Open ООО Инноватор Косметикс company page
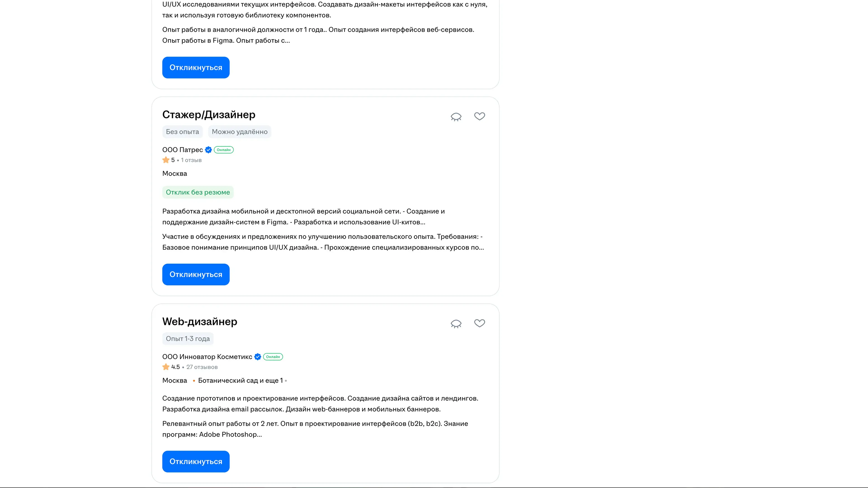The width and height of the screenshot is (868, 488). pos(207,357)
